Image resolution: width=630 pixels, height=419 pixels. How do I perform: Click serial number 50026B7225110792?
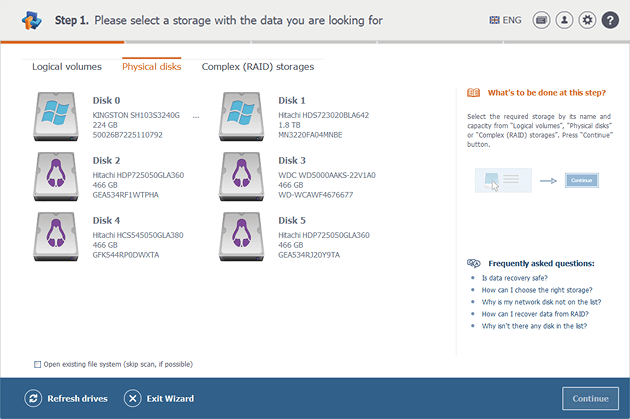(x=128, y=135)
